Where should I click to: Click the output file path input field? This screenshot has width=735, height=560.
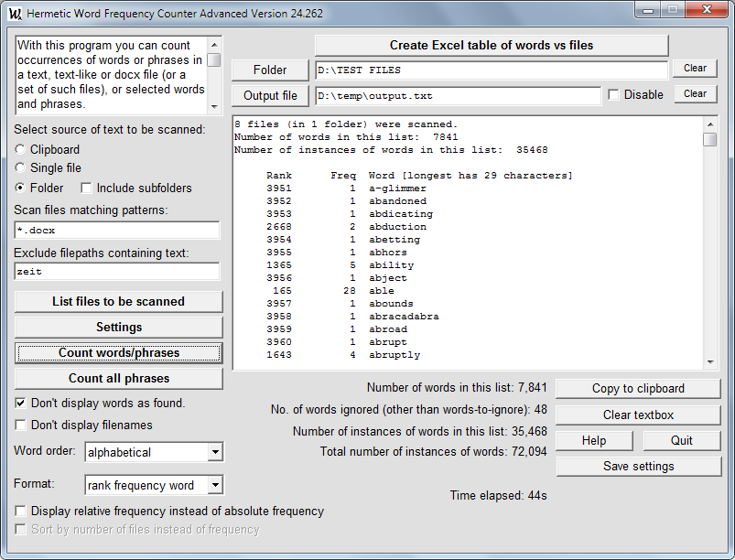458,95
